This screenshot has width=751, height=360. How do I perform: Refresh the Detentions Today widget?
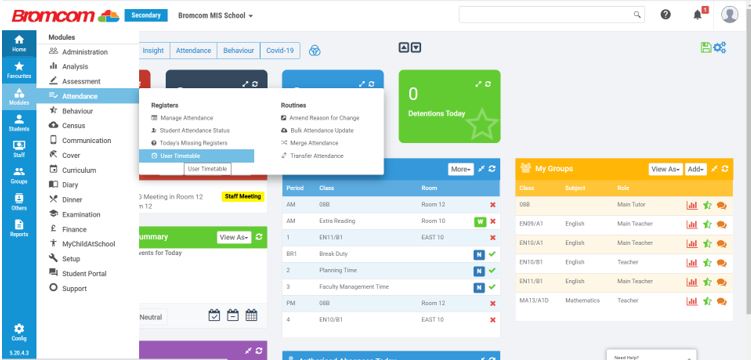(488, 84)
